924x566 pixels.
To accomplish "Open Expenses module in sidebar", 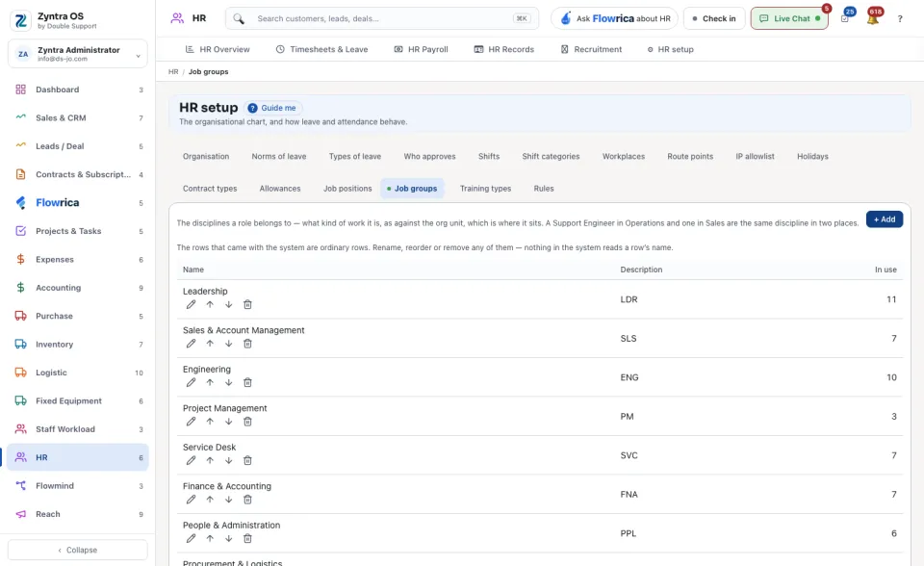I will click(78, 260).
